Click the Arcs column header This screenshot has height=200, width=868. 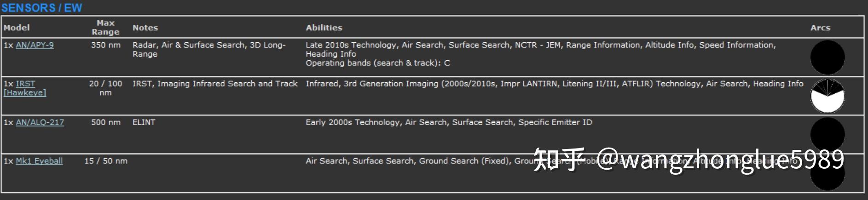(820, 28)
